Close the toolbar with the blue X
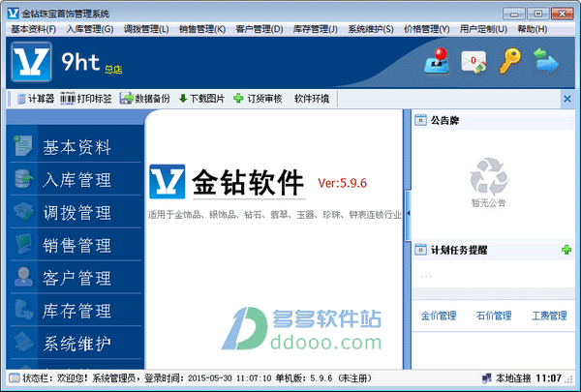Image resolution: width=581 pixels, height=392 pixels. 567,99
